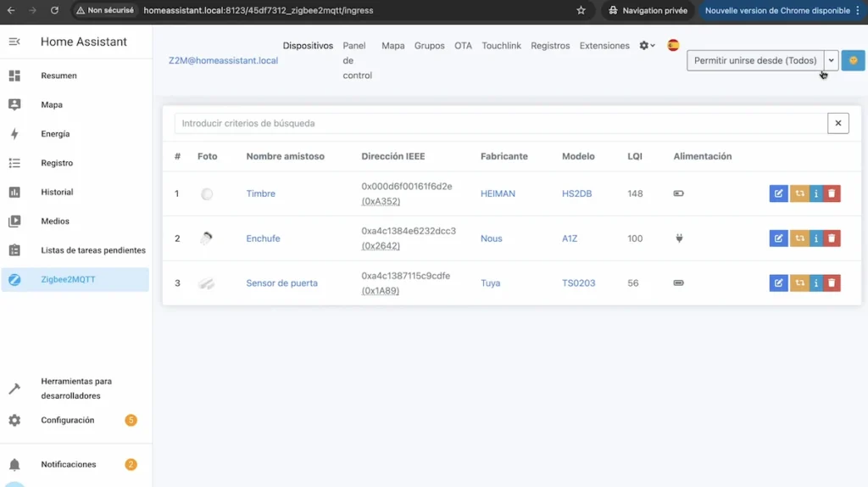Show info for Enchufe device
This screenshot has width=868, height=487.
tap(816, 238)
